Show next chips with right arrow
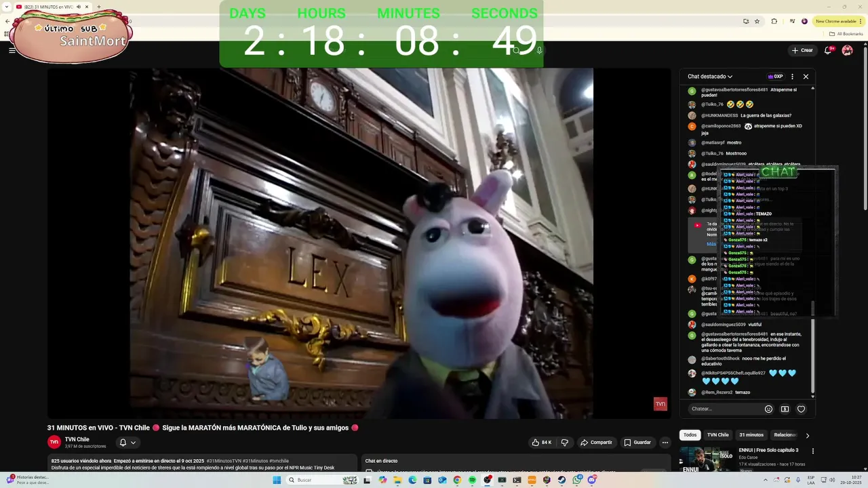This screenshot has height=488, width=868. (807, 435)
